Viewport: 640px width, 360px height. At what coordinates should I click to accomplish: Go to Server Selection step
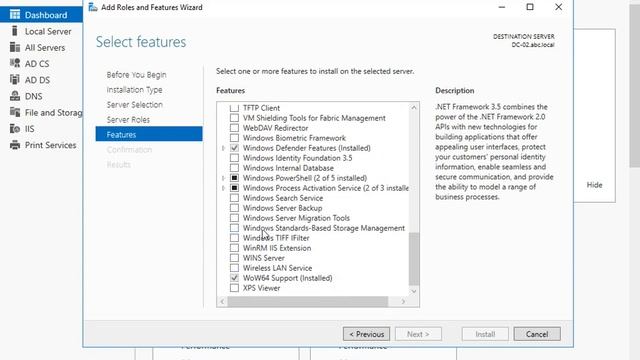135,104
